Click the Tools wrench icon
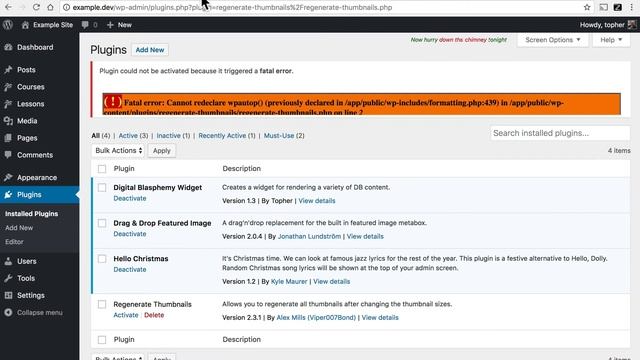 9,278
